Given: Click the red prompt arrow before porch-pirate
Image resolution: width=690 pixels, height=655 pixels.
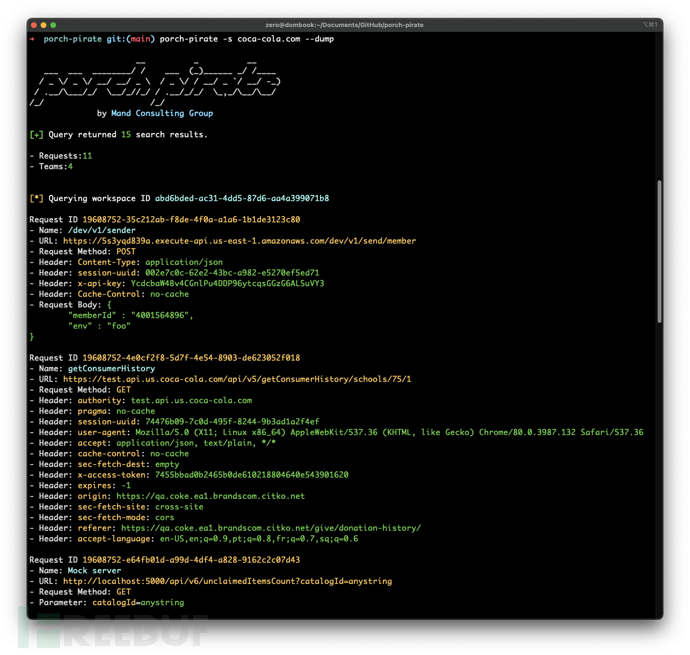Looking at the screenshot, I should tap(33, 39).
